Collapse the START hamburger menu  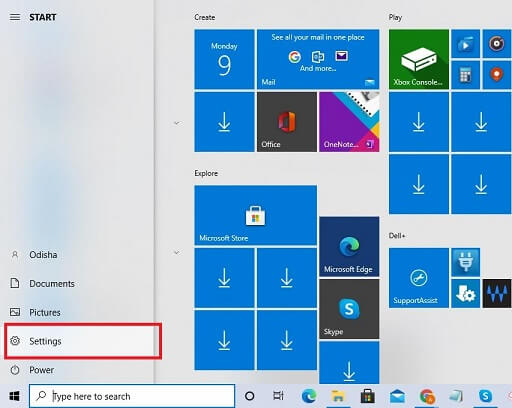point(15,17)
